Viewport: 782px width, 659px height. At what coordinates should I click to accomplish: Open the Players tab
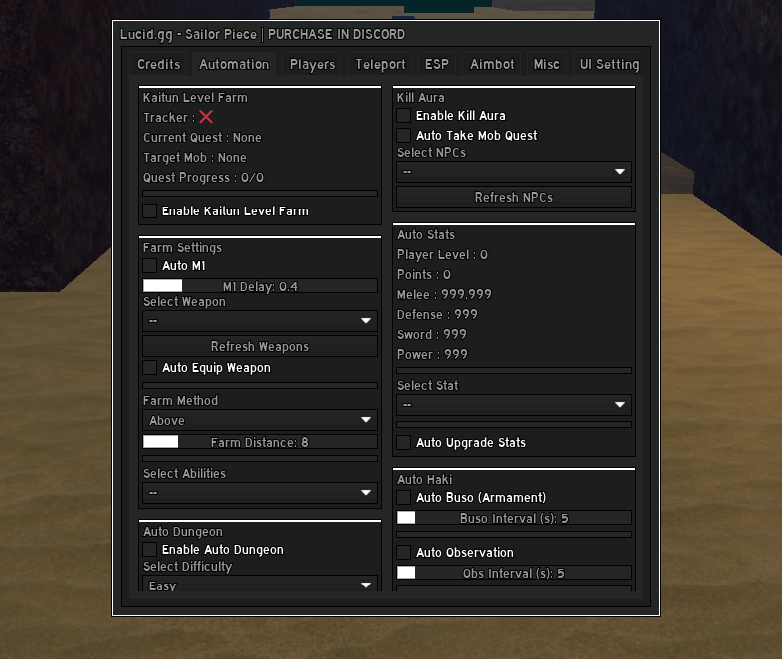pos(312,64)
